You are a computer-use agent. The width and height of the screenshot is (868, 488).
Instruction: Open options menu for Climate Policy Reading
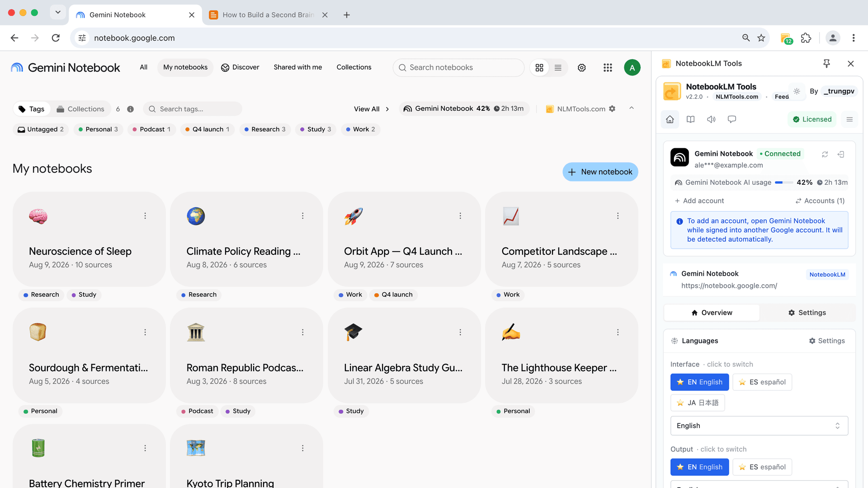tap(302, 216)
